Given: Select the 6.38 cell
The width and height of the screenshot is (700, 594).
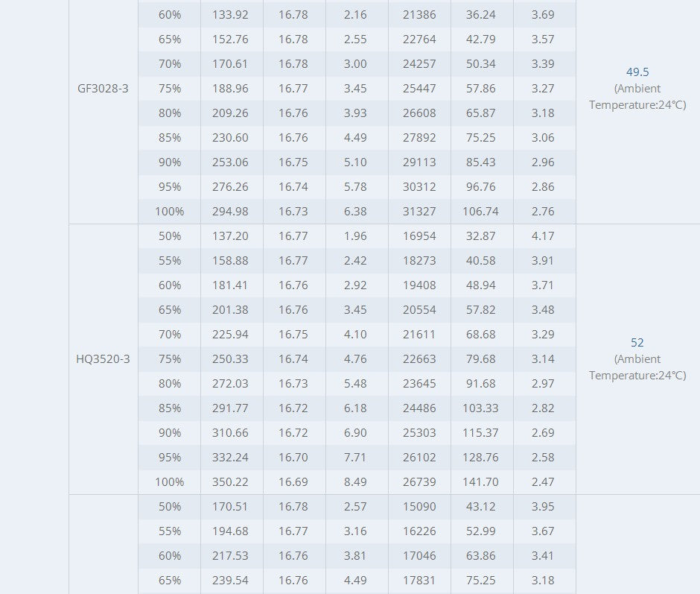Looking at the screenshot, I should (x=355, y=212).
